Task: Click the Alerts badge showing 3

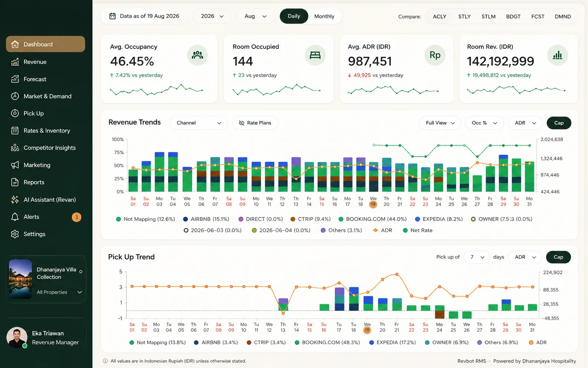Action: point(76,217)
